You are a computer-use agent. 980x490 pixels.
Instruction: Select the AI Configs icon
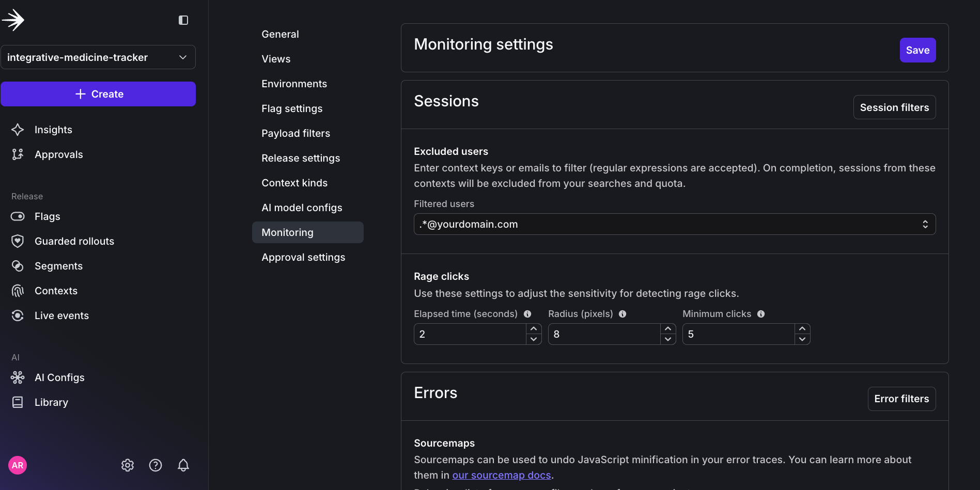click(x=18, y=377)
